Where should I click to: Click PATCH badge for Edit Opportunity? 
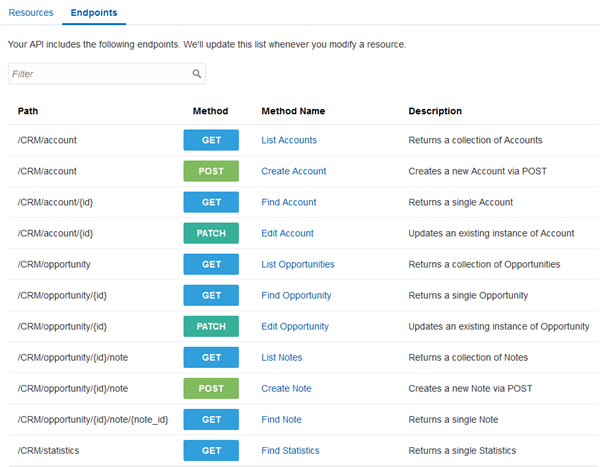click(211, 326)
